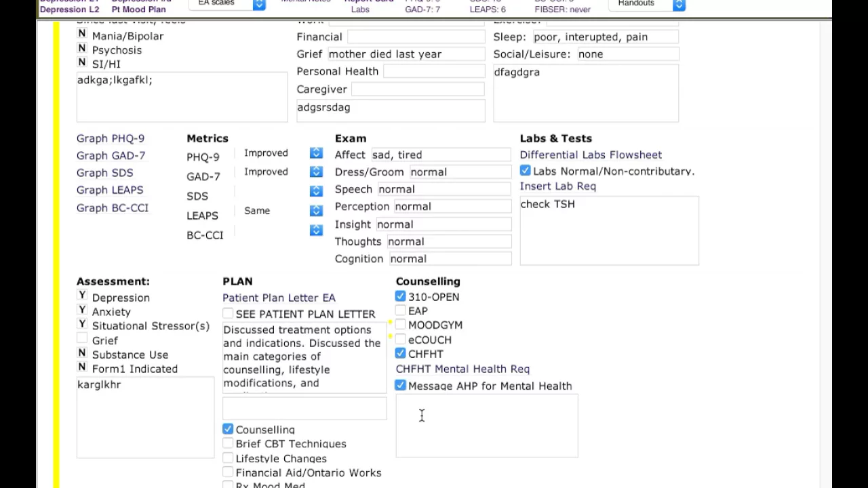Image resolution: width=868 pixels, height=488 pixels.
Task: Toggle the Substance Use N box
Action: [x=82, y=353]
